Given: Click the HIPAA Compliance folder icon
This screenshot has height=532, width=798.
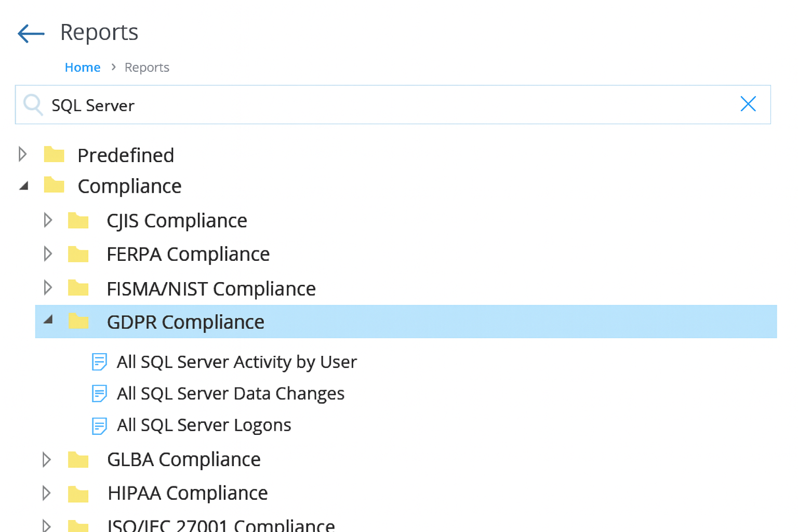Looking at the screenshot, I should point(78,494).
